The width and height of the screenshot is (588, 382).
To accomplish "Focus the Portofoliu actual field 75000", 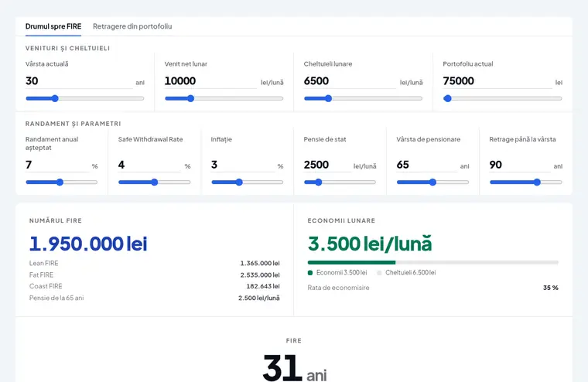I will coord(497,81).
